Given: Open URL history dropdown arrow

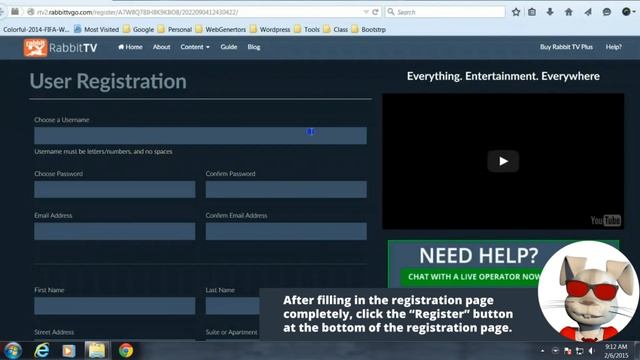Looking at the screenshot, I should pos(366,12).
